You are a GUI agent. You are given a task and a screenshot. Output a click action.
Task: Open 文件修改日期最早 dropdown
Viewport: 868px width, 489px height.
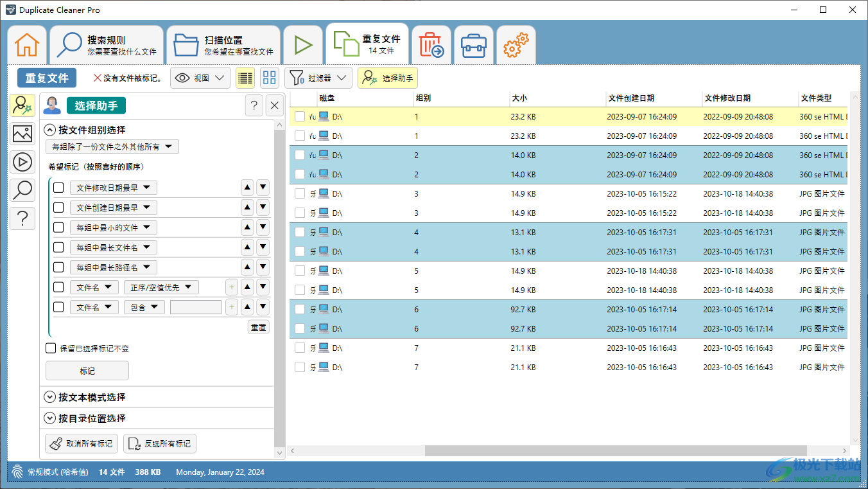114,188
